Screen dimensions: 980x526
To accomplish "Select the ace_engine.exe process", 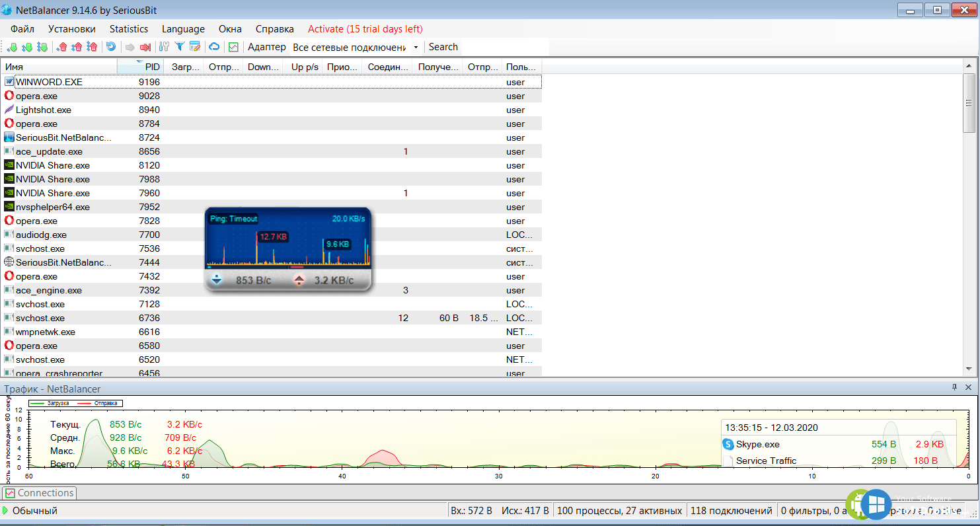I will [x=49, y=290].
